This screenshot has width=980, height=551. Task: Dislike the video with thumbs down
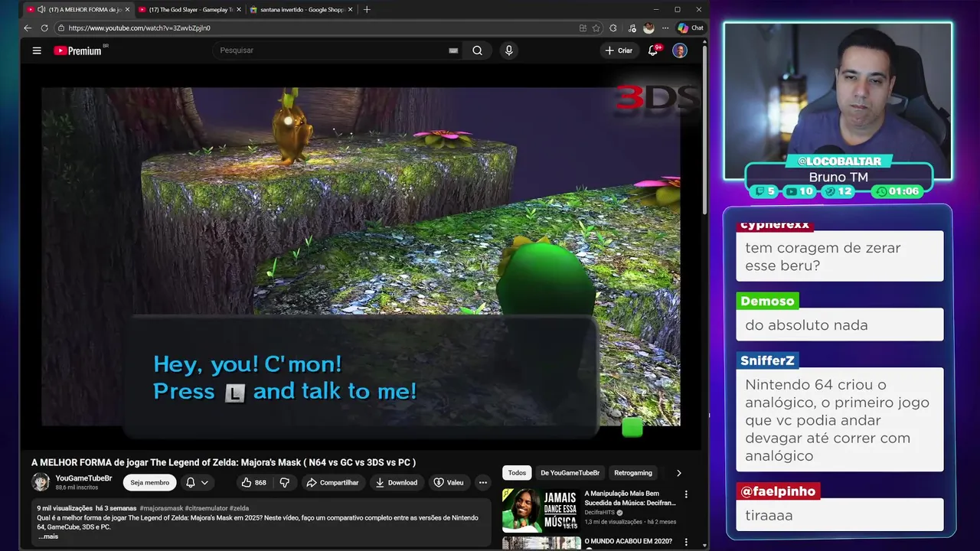[x=285, y=483]
